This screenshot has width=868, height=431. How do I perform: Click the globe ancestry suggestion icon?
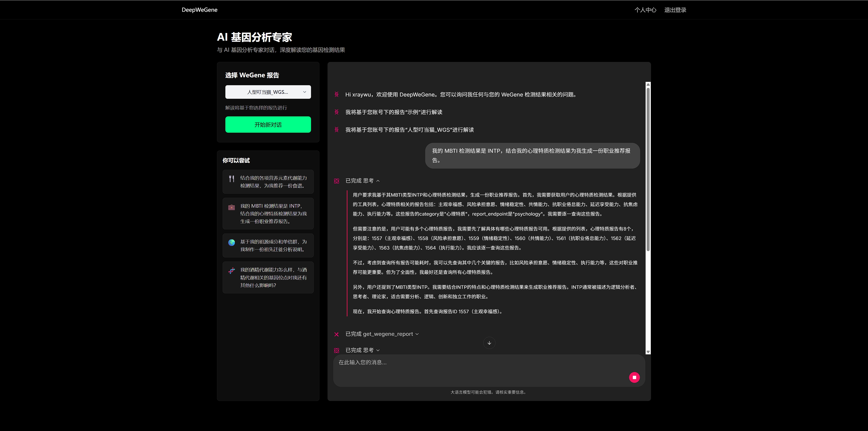click(231, 242)
